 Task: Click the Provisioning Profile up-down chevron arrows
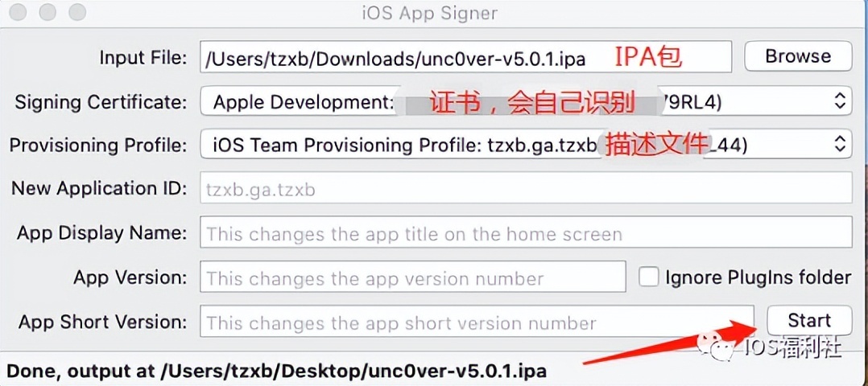[839, 145]
